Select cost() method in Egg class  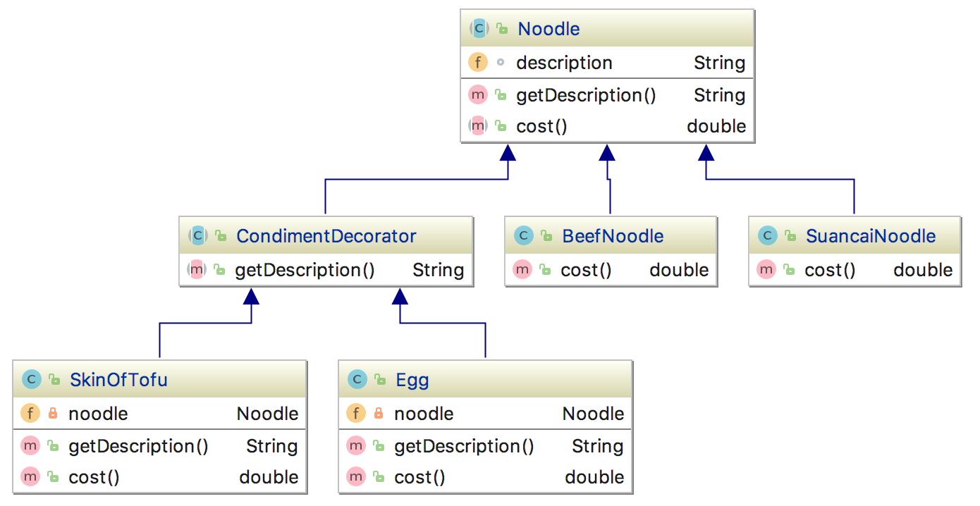click(x=419, y=477)
